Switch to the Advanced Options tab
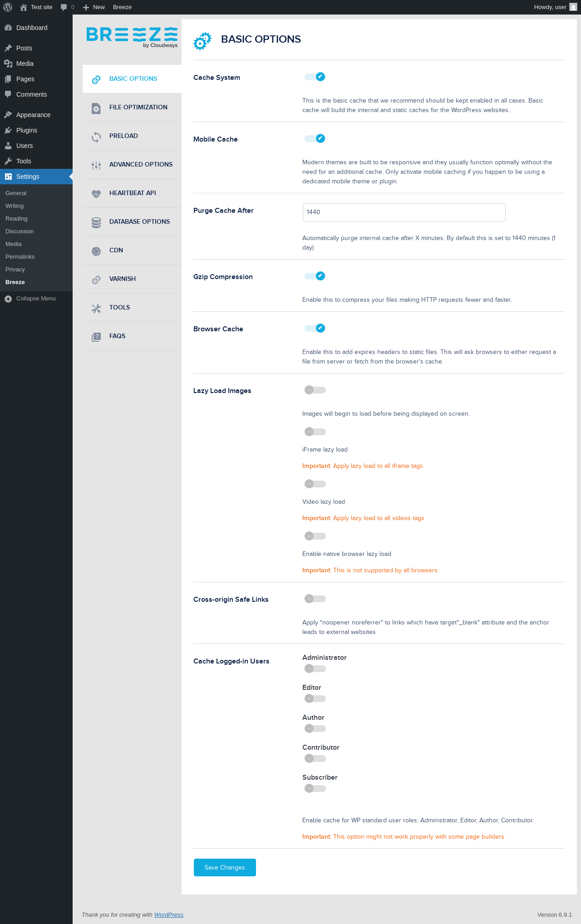 pos(141,164)
